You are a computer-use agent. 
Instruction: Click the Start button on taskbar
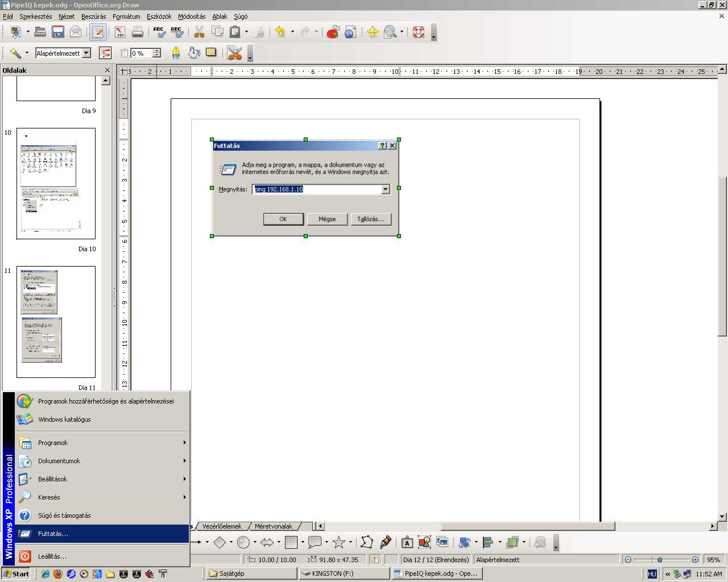coord(16,574)
